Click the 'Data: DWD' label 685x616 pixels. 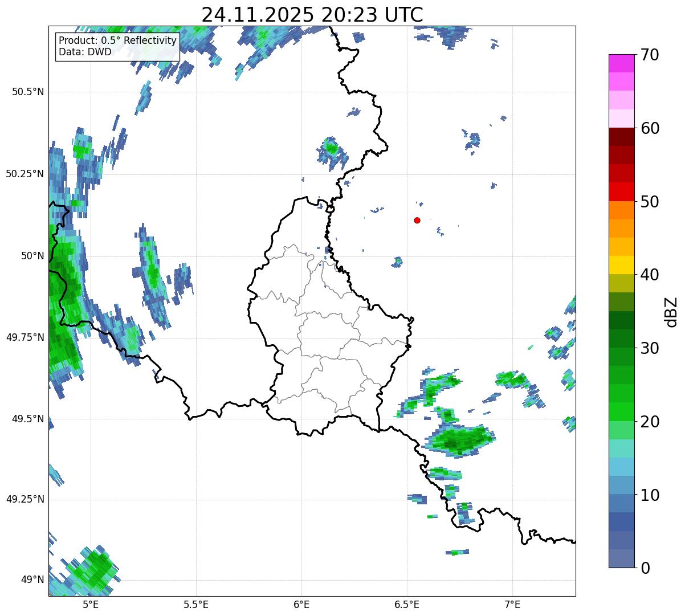tap(85, 52)
